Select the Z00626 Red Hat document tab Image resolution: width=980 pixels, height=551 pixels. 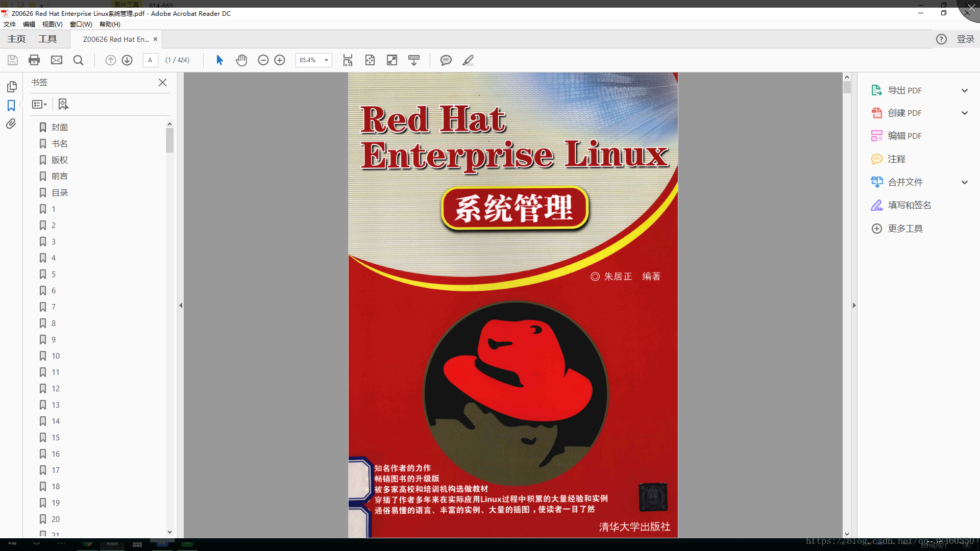pyautogui.click(x=115, y=39)
